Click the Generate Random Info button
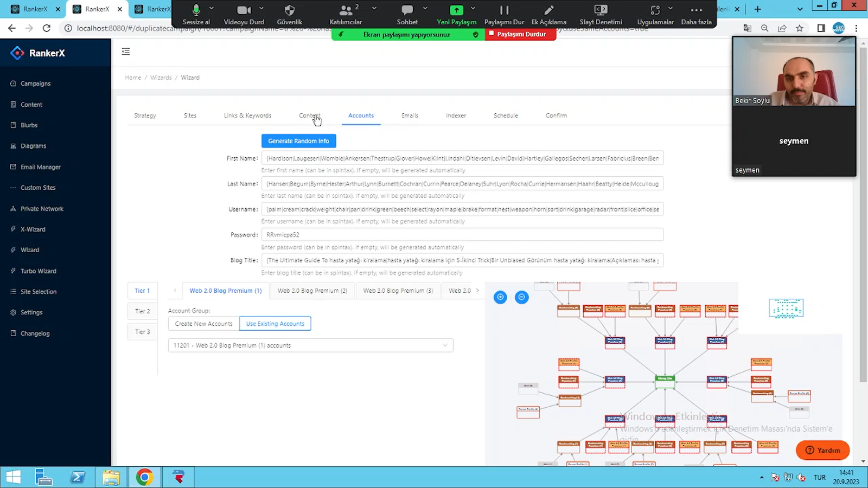The image size is (868, 488). [299, 141]
